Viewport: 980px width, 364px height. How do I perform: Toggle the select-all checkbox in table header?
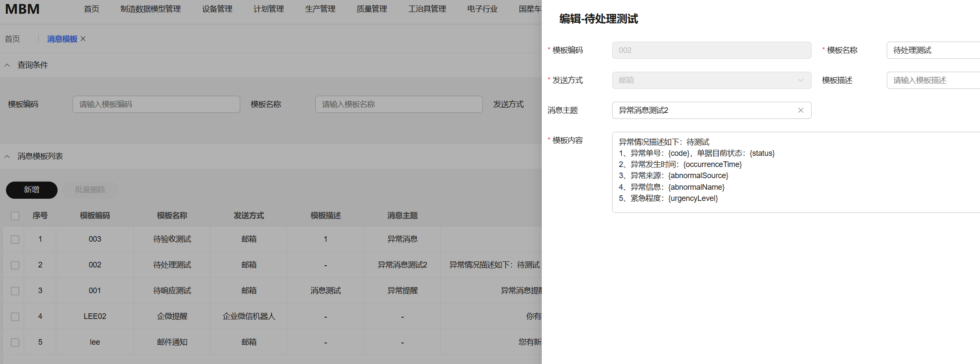[x=15, y=216]
